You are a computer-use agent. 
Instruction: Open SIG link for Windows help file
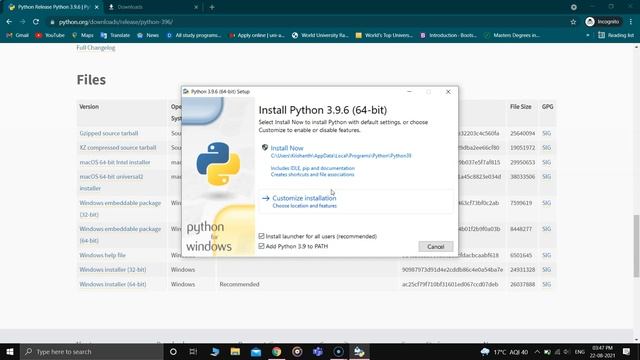click(547, 255)
